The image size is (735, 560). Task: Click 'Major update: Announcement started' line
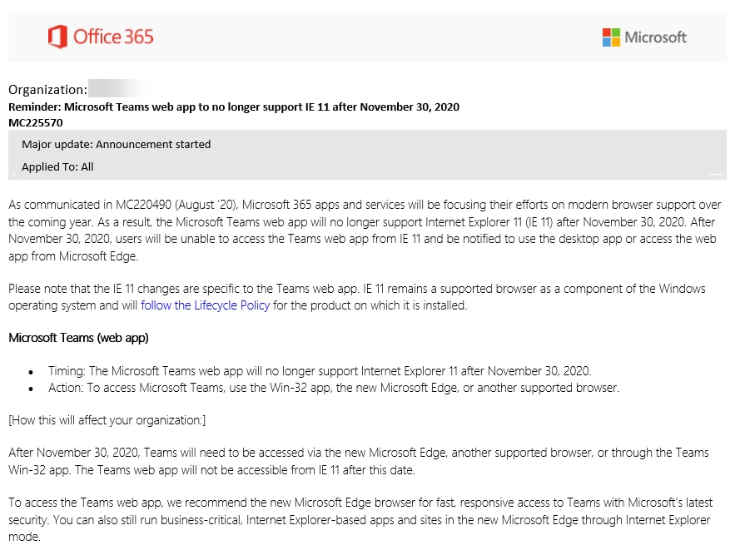tap(117, 144)
